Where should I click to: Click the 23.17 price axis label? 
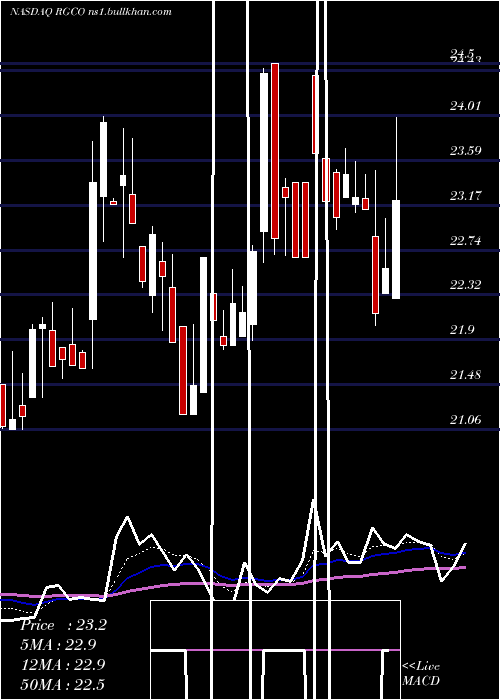click(x=466, y=196)
